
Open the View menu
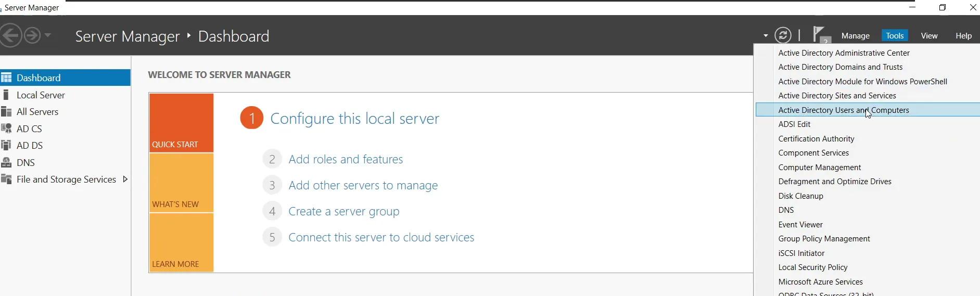(929, 35)
